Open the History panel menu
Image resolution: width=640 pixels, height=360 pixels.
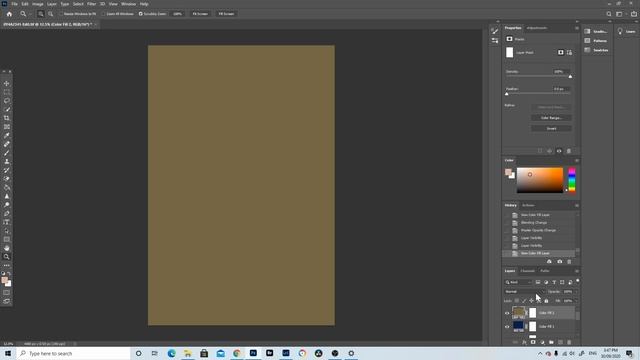coord(577,206)
